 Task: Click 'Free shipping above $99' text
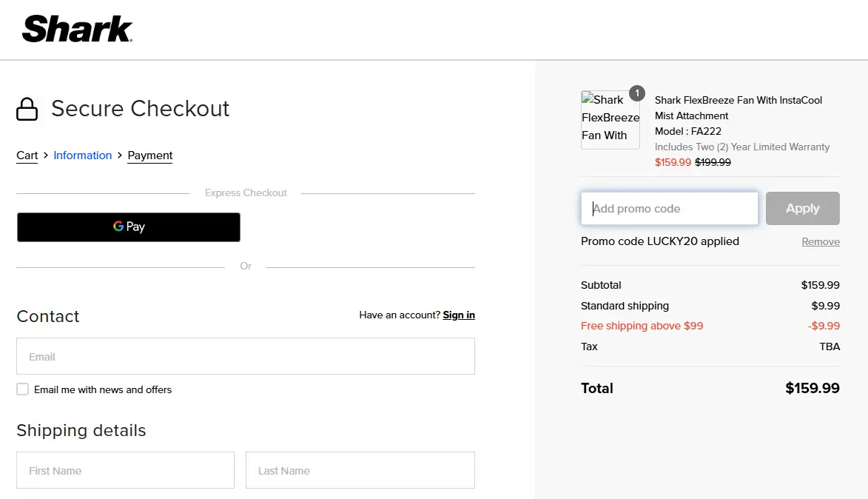point(642,326)
